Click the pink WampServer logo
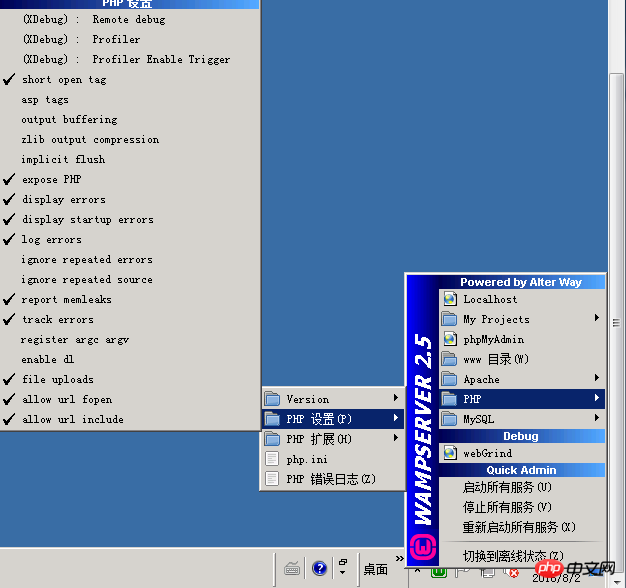626x588 pixels. click(x=423, y=546)
